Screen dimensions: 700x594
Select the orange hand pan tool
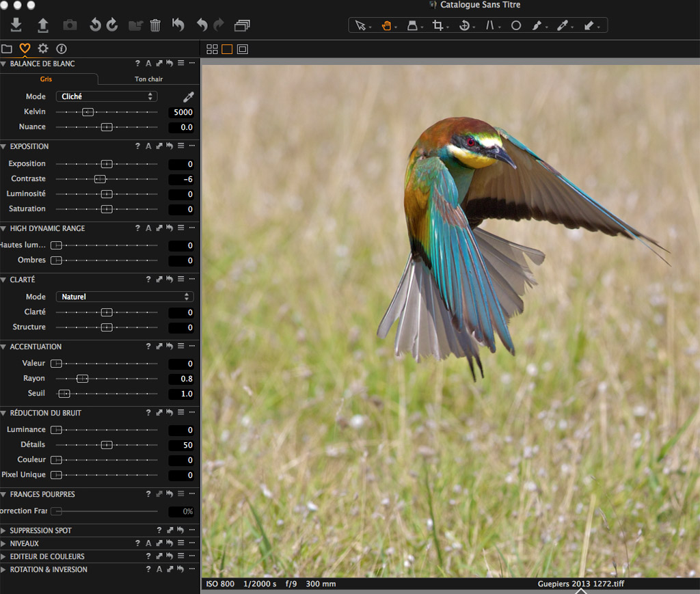[x=387, y=25]
